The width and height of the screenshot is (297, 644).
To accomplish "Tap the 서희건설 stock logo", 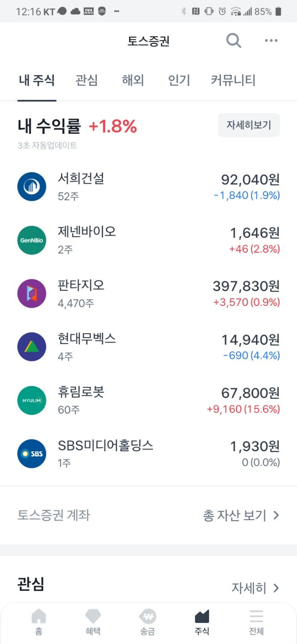I will coord(32,186).
